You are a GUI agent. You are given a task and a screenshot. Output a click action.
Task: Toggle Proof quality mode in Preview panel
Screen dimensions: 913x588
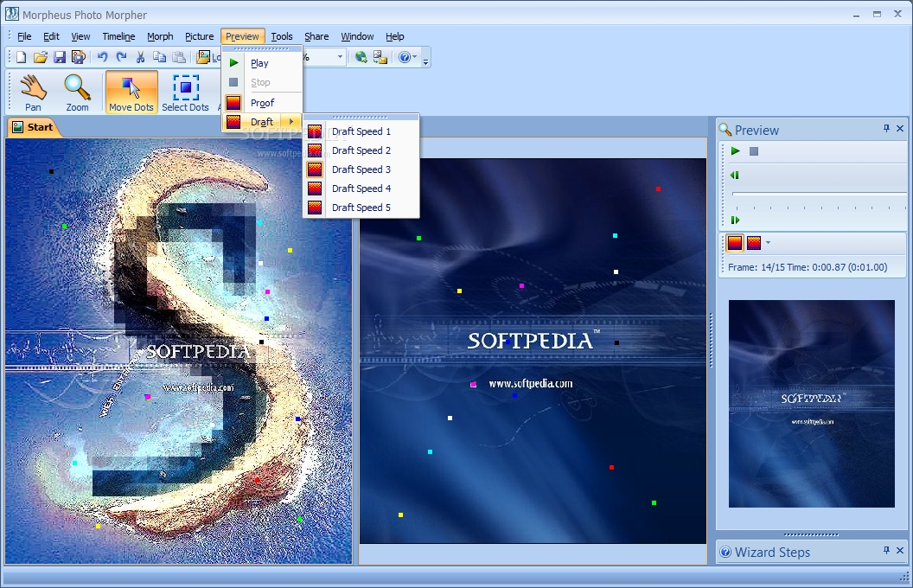pyautogui.click(x=735, y=243)
